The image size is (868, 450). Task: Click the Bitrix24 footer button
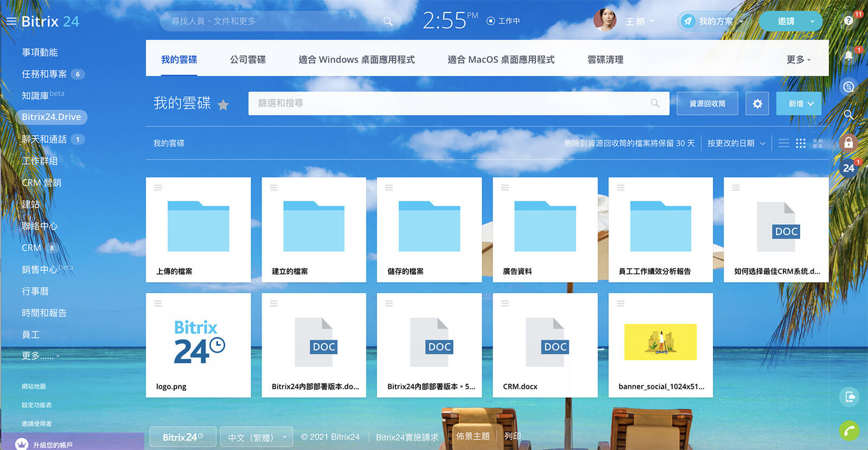[183, 437]
